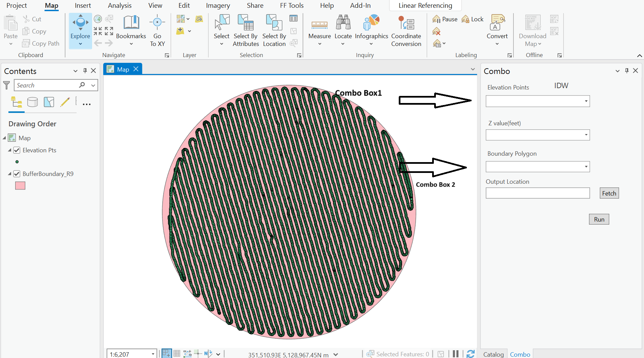Toggle BufferBoundary_R9 layer visibility
The height and width of the screenshot is (358, 644).
17,174
